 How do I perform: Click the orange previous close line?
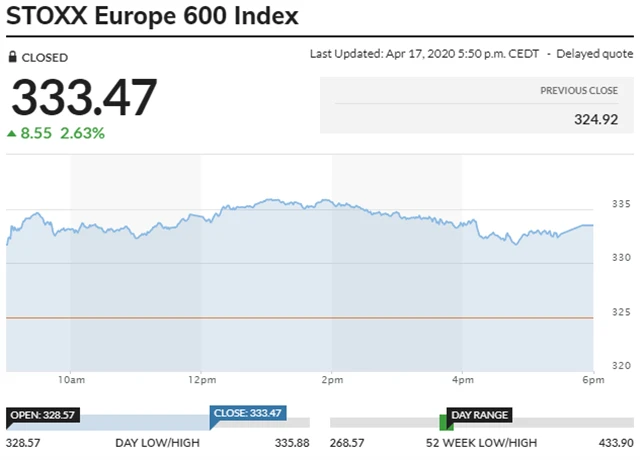coord(300,318)
